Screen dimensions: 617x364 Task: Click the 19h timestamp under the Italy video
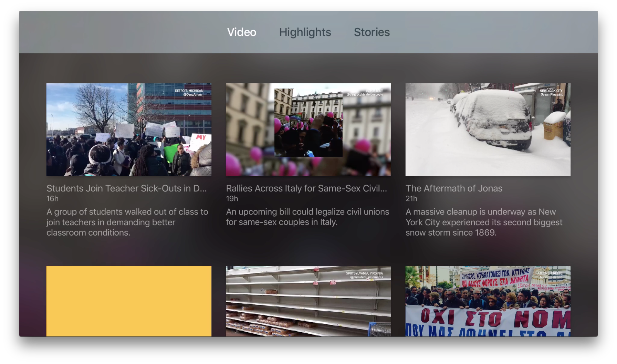(232, 199)
